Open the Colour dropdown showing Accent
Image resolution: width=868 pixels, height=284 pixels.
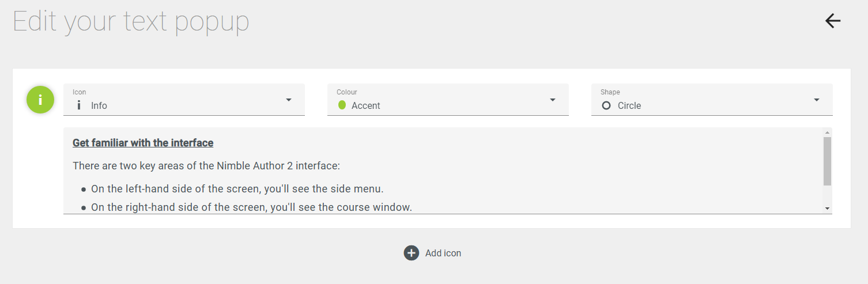tap(448, 100)
